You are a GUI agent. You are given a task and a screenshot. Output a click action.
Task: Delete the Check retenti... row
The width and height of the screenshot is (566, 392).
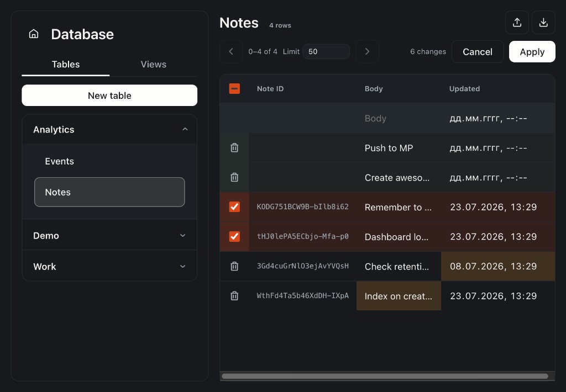(234, 266)
